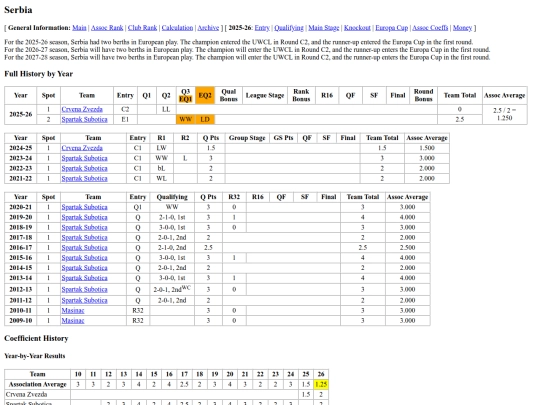Open Spartak Subotica link in 2020-21 row
The height and width of the screenshot is (405, 540).
tap(84, 207)
